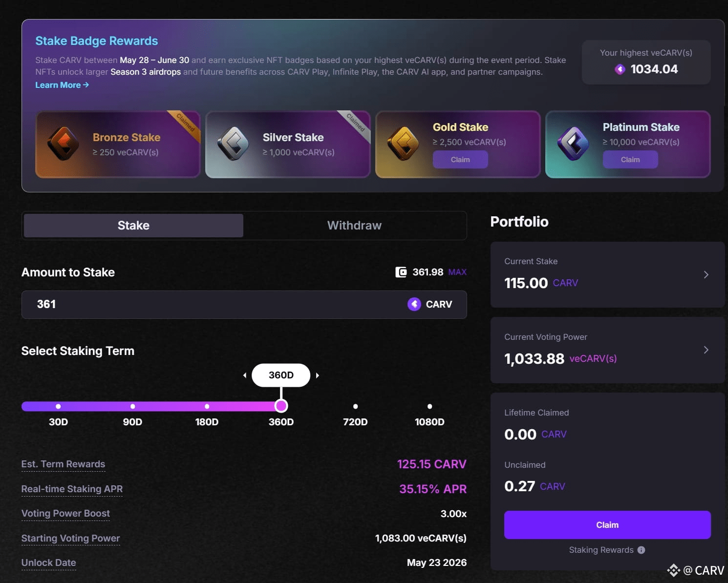This screenshot has height=583, width=728.
Task: Select the 720D staking term dot
Action: [355, 406]
